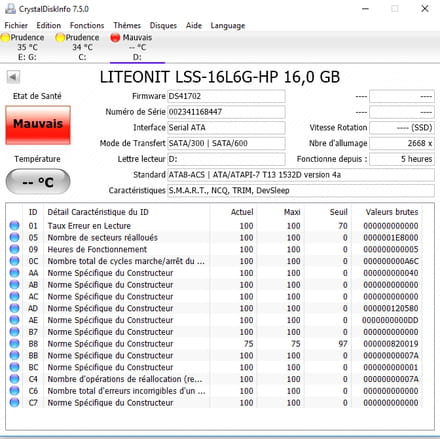Click blue status icon of row B7
440x439 pixels.
point(14,332)
